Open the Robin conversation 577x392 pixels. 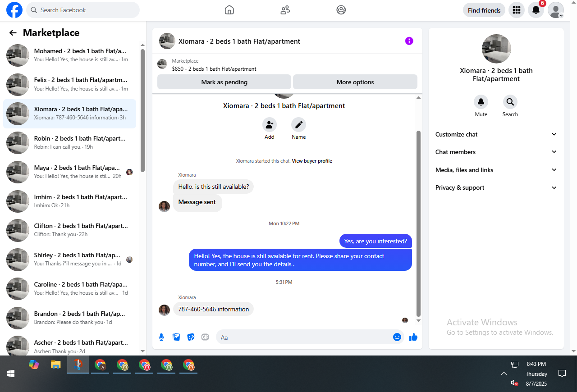coord(70,142)
